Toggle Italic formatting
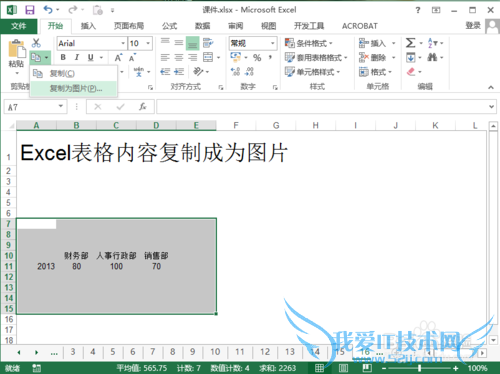This screenshot has width=500, height=374. pyautogui.click(x=77, y=57)
